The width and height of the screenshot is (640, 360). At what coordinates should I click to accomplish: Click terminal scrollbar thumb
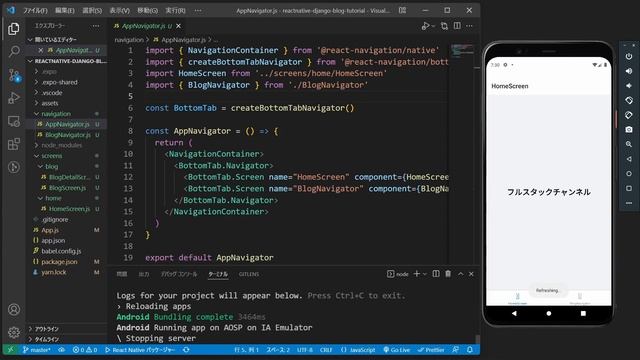477,340
